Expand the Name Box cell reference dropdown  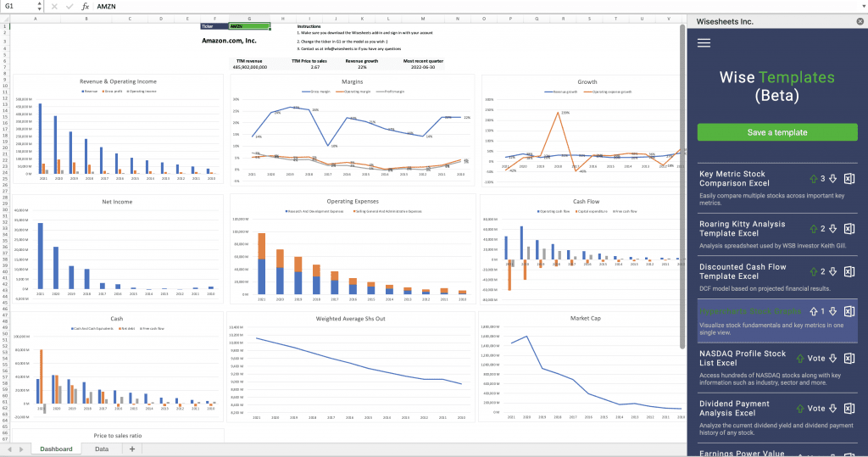(36, 6)
